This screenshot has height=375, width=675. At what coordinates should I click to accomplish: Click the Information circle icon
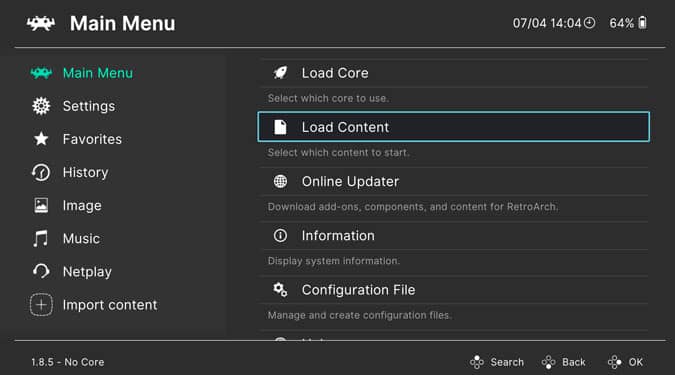tap(280, 236)
